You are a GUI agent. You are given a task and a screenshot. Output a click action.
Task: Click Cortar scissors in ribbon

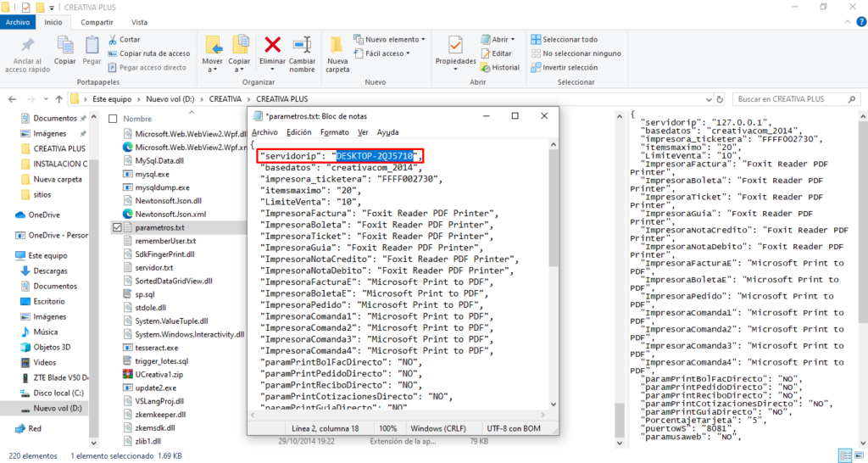pos(124,39)
